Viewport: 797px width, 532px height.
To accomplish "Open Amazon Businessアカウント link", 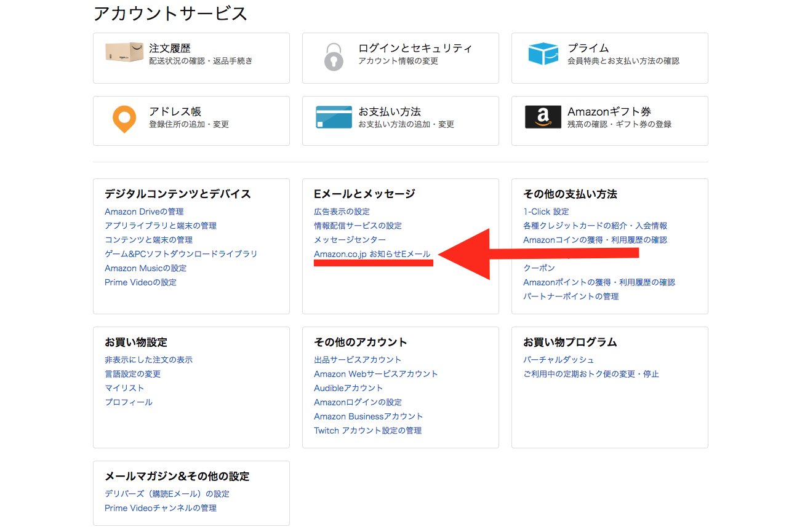I will tap(369, 416).
